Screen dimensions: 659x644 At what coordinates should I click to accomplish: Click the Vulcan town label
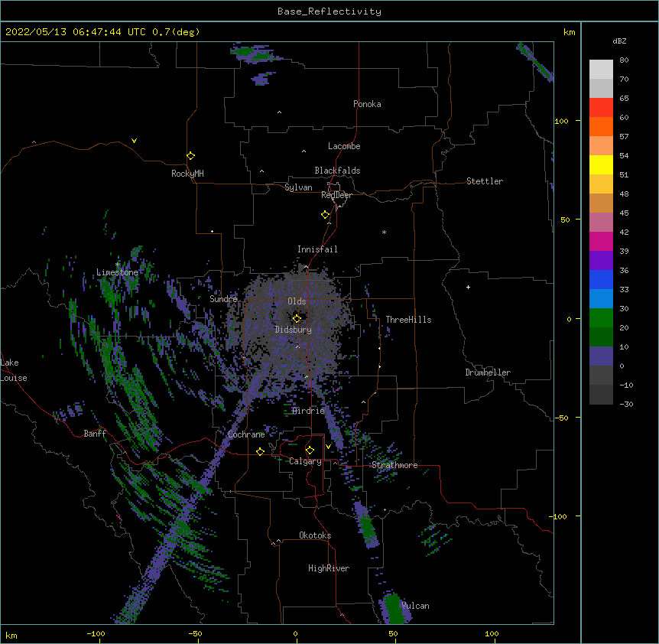[415, 606]
